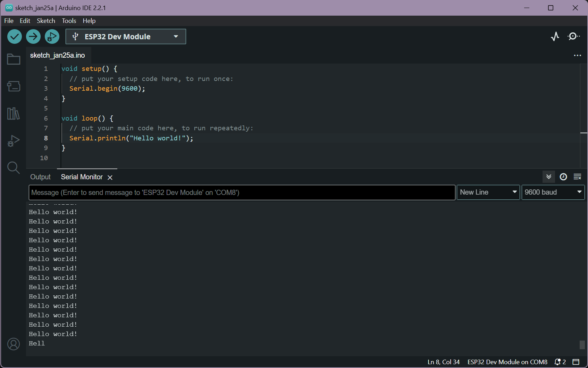The width and height of the screenshot is (588, 368).
Task: Click the Verify sketch checkmark button
Action: coord(15,36)
